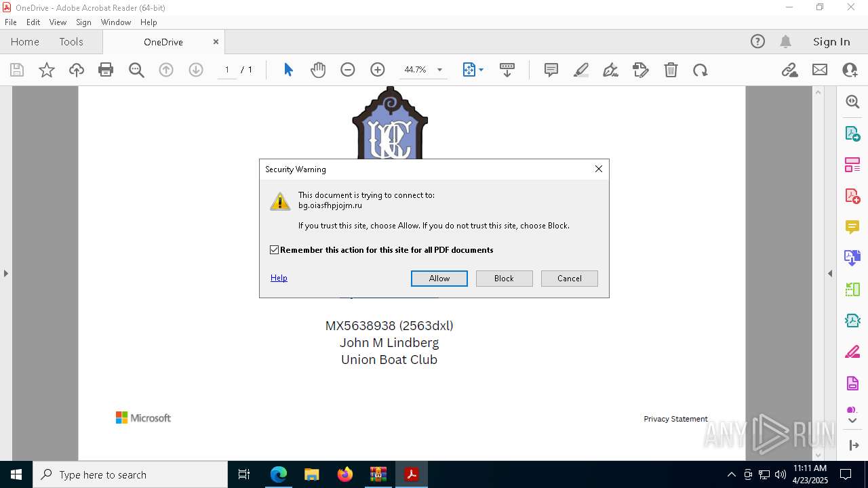Switch to the Home tab
Viewport: 868px width, 488px height.
click(25, 41)
